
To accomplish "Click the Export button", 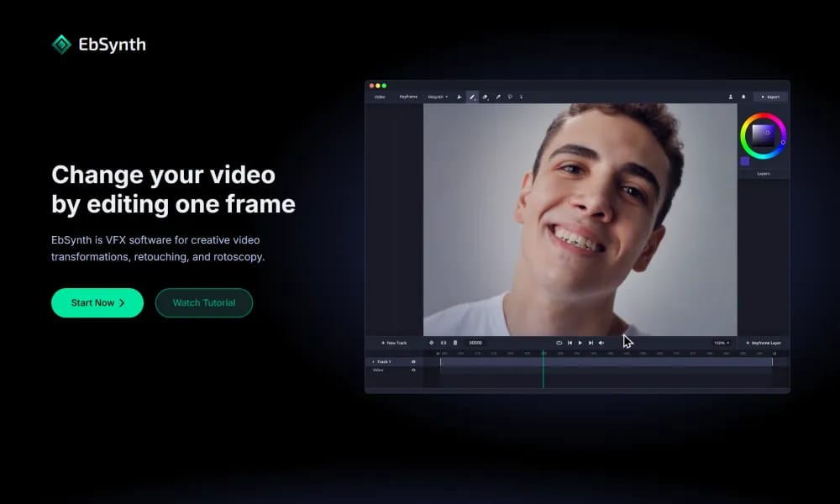I will 770,97.
